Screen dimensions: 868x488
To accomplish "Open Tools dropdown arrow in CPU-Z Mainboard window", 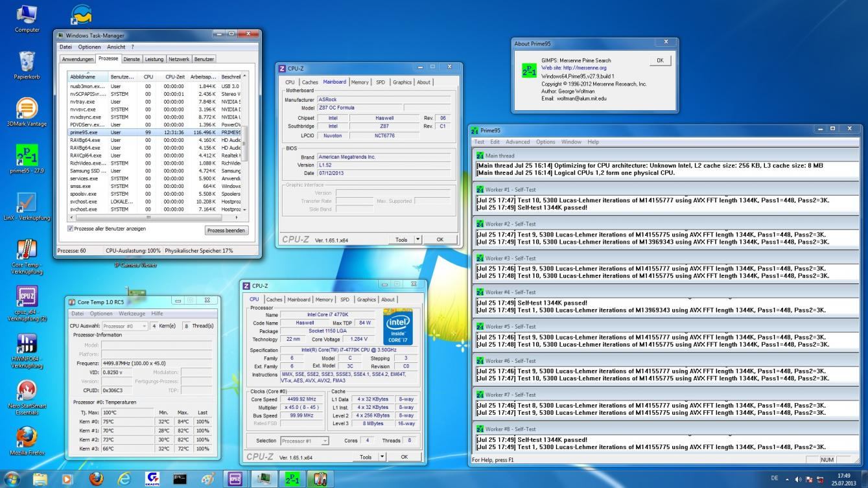I will click(417, 239).
